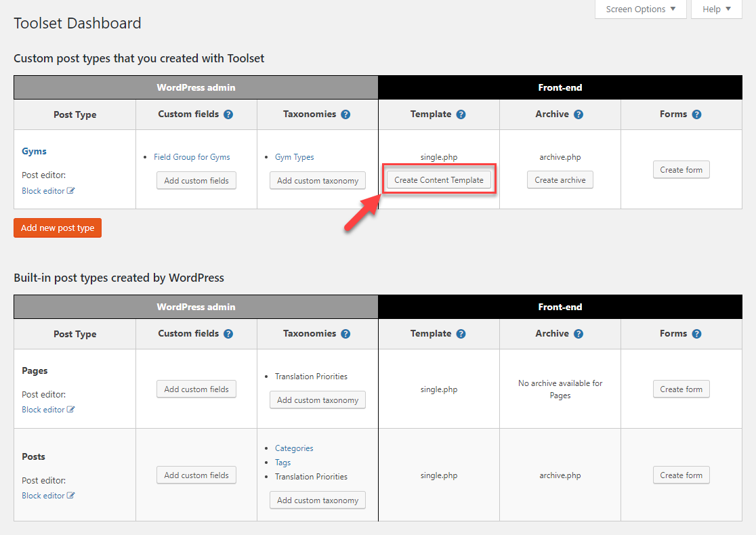Viewport: 756px width, 535px height.
Task: Click the Posts post type name
Action: click(x=33, y=456)
